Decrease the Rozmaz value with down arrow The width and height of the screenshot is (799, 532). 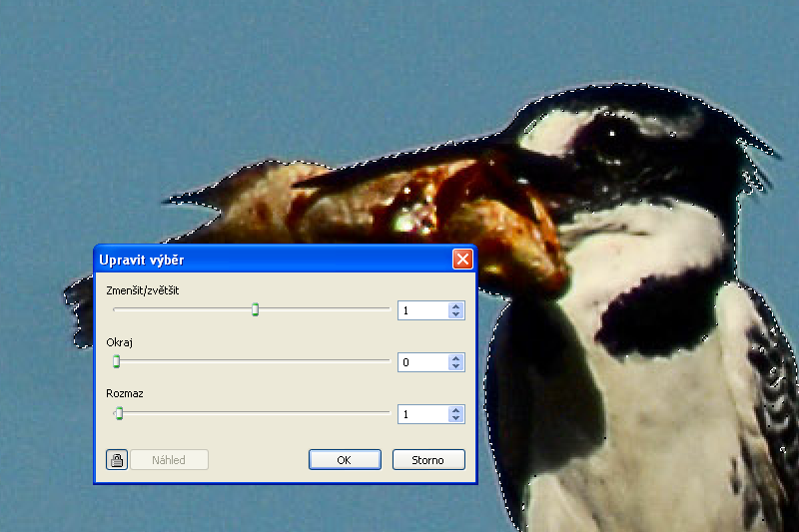[x=456, y=419]
